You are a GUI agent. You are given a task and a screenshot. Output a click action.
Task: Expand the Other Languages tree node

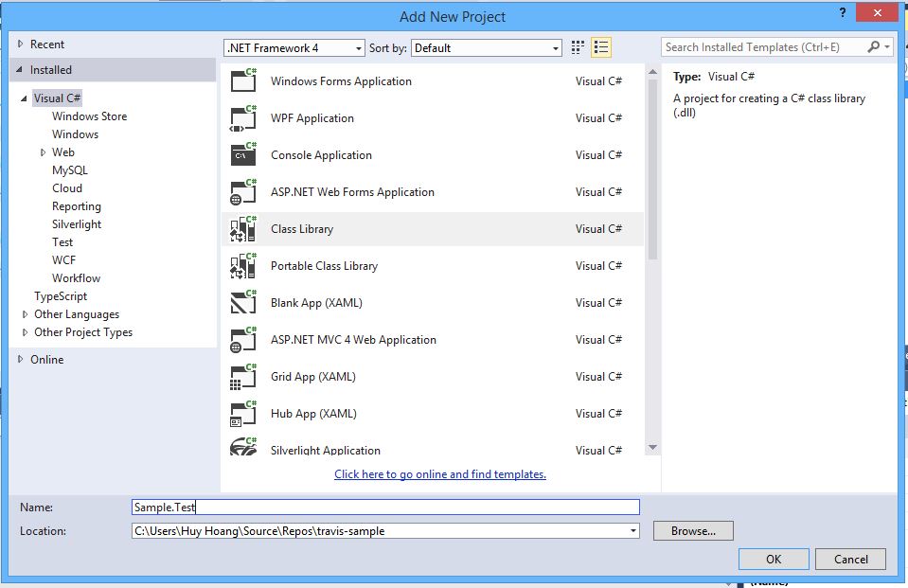[26, 314]
